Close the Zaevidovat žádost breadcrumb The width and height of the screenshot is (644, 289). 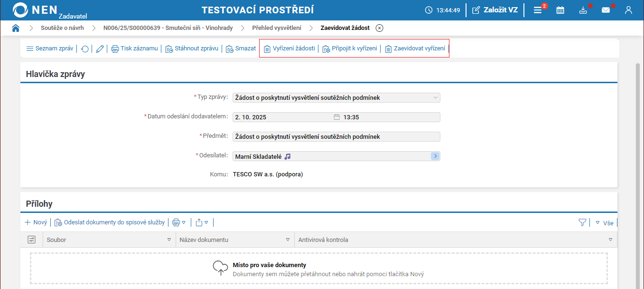(x=379, y=28)
